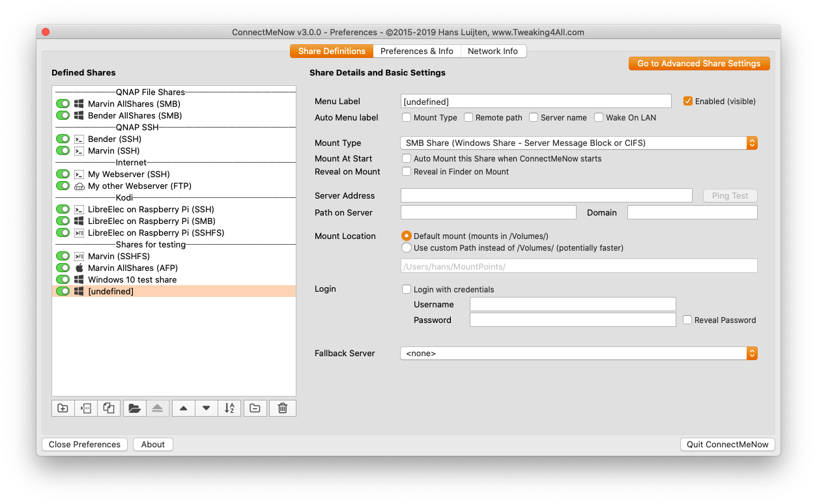This screenshot has height=504, width=817.
Task: Check Remote path auto menu label
Action: (x=468, y=117)
